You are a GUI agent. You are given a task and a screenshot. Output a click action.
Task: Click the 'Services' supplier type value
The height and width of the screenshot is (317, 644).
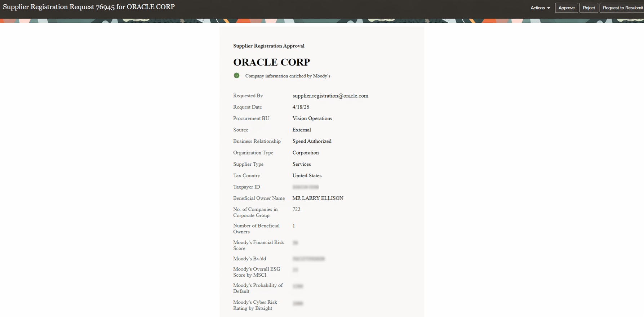point(302,164)
